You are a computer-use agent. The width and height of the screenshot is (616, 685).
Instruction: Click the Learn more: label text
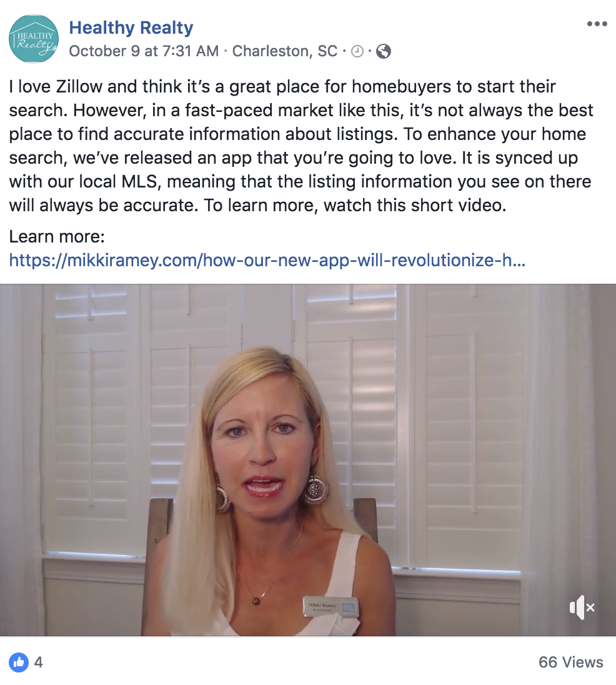57,237
